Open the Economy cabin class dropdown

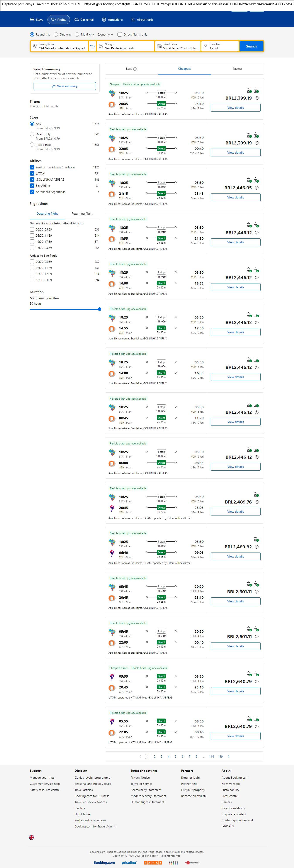point(105,34)
